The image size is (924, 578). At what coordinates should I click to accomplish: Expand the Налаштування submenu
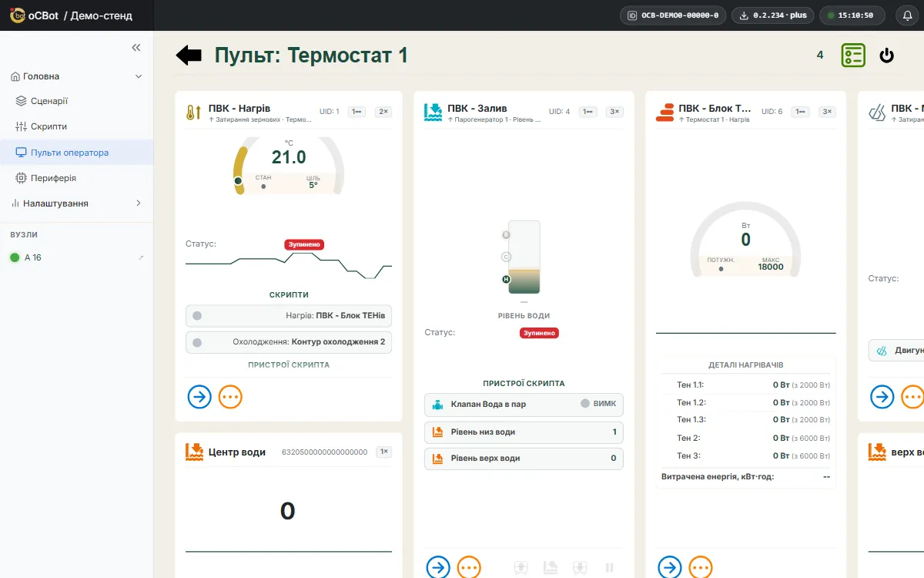point(139,203)
